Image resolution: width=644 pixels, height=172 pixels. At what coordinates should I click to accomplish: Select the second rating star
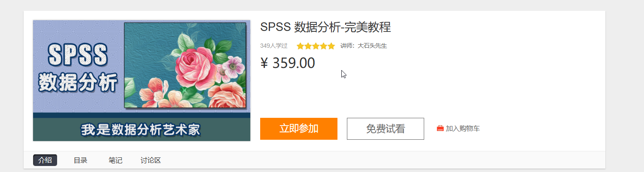tap(308, 46)
